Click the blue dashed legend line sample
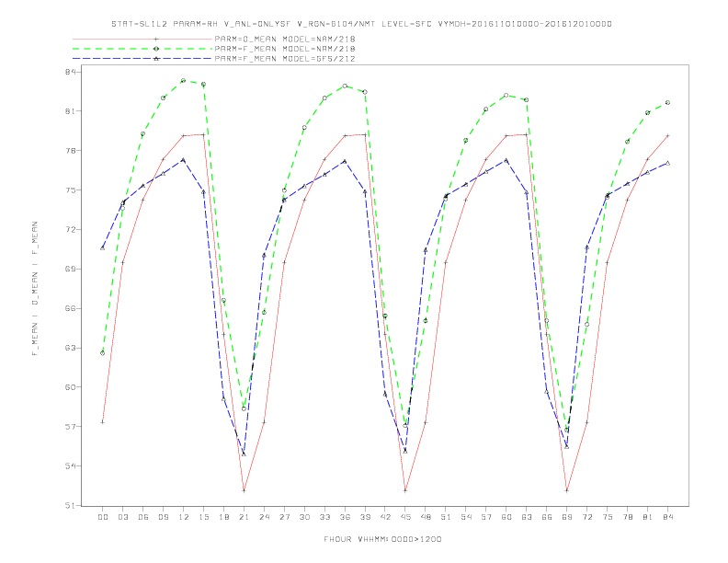 coord(142,59)
